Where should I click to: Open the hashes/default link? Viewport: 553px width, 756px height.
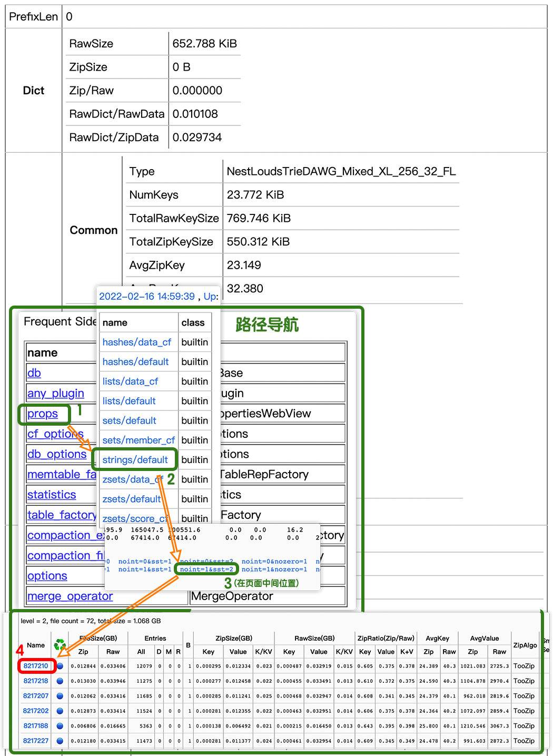[x=135, y=362]
